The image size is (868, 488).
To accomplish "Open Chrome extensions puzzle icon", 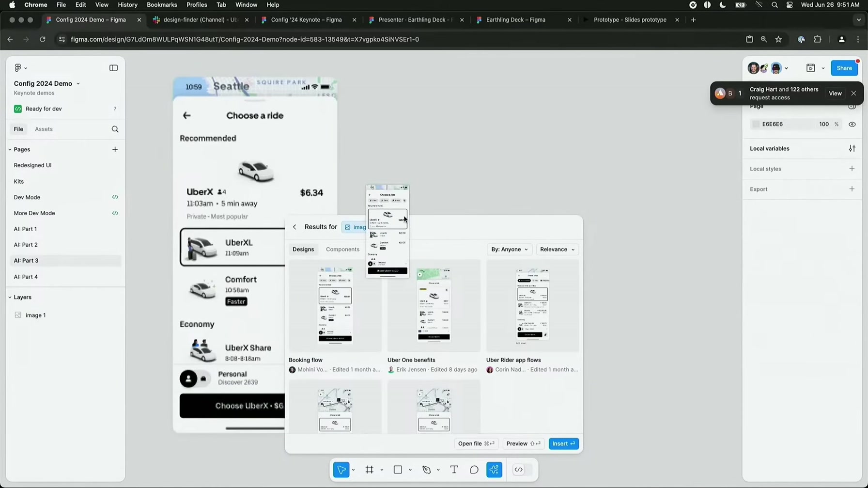I will (818, 39).
